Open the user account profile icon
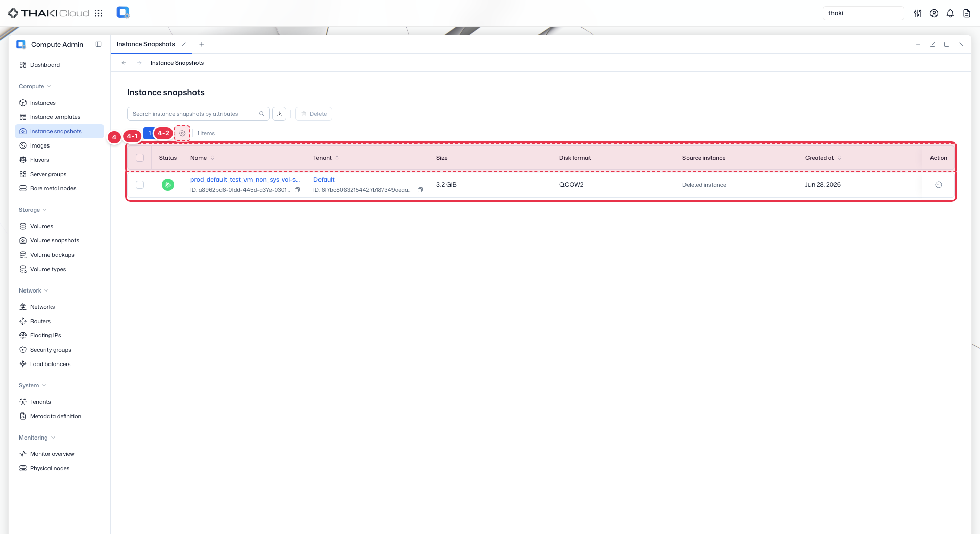The image size is (980, 534). 934,13
